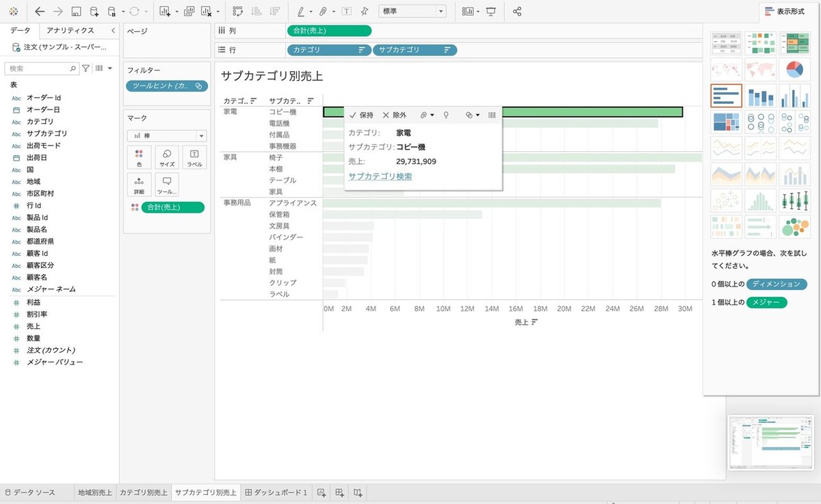Click the ラベル button in marks card
821x504 pixels.
click(194, 157)
